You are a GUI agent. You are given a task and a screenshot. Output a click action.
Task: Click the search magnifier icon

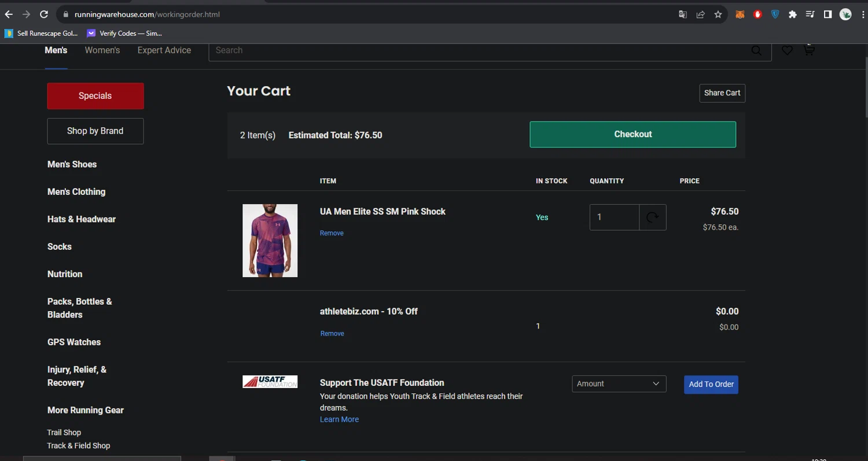click(x=756, y=50)
